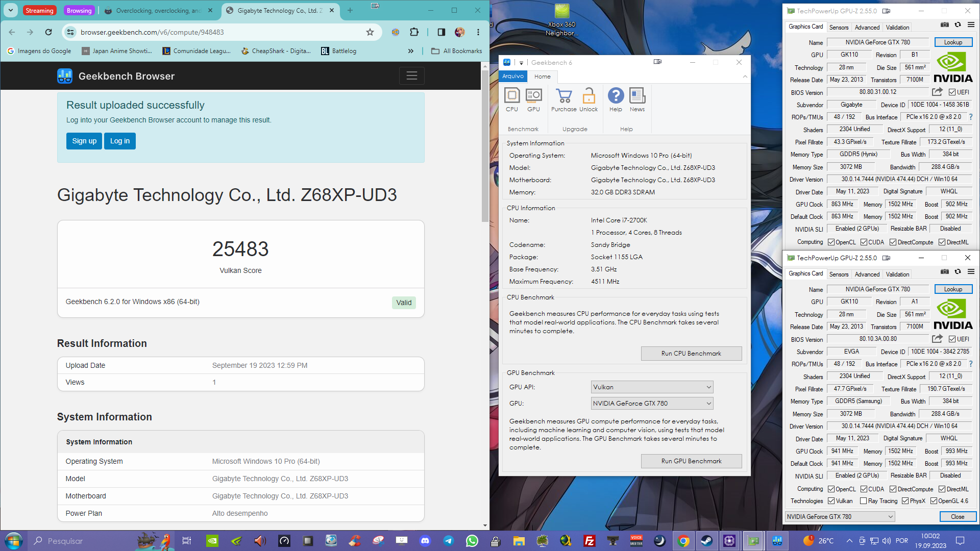Screen dimensions: 980x551
Task: Open the GPU selection dropdown in Geekbench
Action: click(x=652, y=404)
